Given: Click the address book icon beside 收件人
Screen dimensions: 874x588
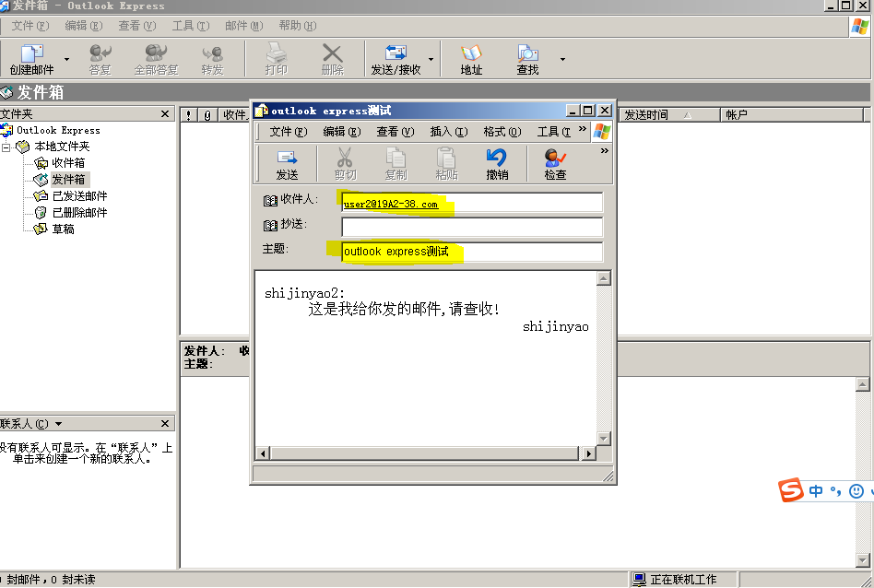Looking at the screenshot, I should tap(270, 201).
